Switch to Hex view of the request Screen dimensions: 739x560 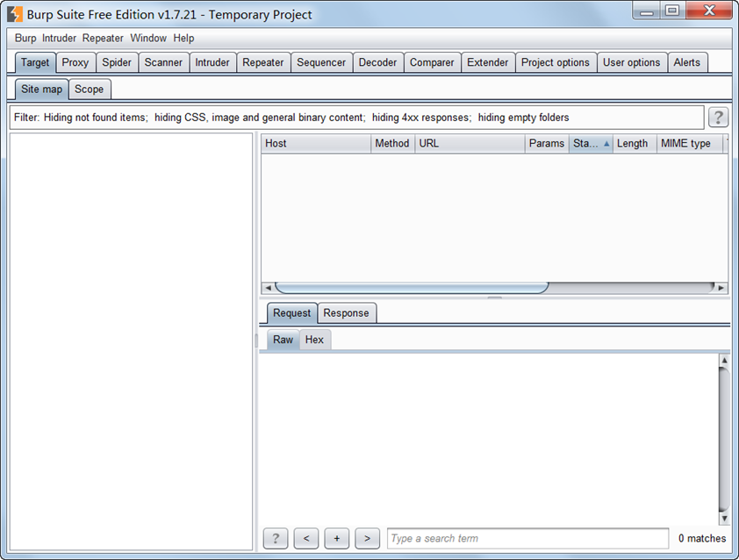tap(314, 340)
